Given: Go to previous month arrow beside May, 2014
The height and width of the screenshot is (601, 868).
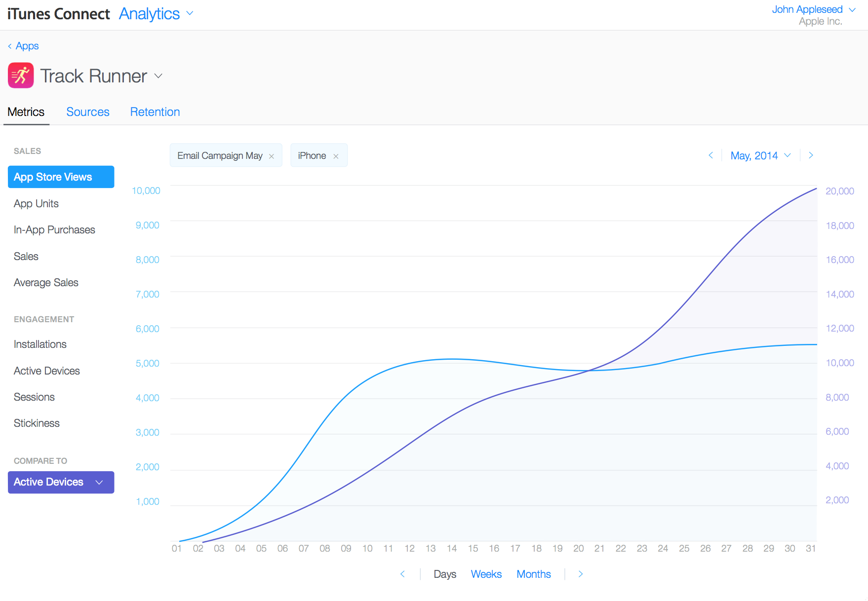Looking at the screenshot, I should pos(710,155).
